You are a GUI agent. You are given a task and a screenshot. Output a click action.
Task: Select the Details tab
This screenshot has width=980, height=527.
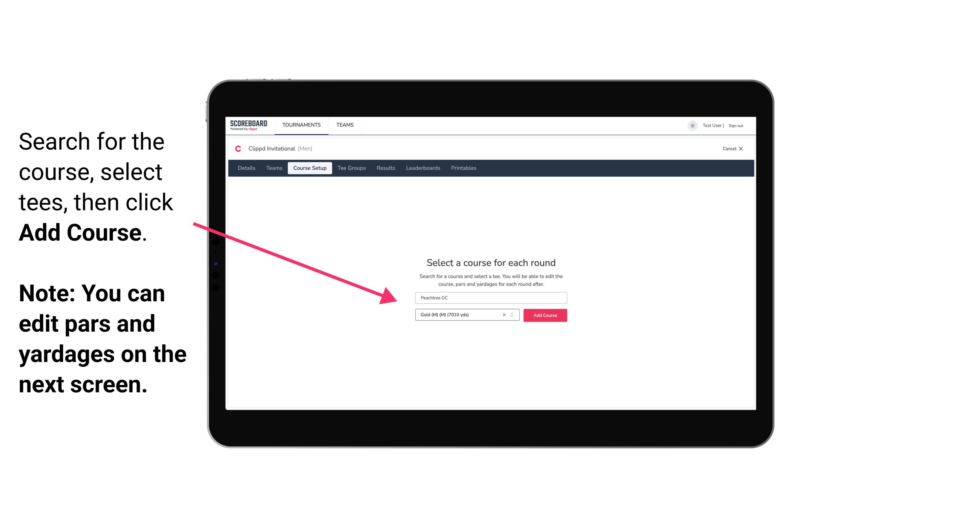[x=245, y=168]
